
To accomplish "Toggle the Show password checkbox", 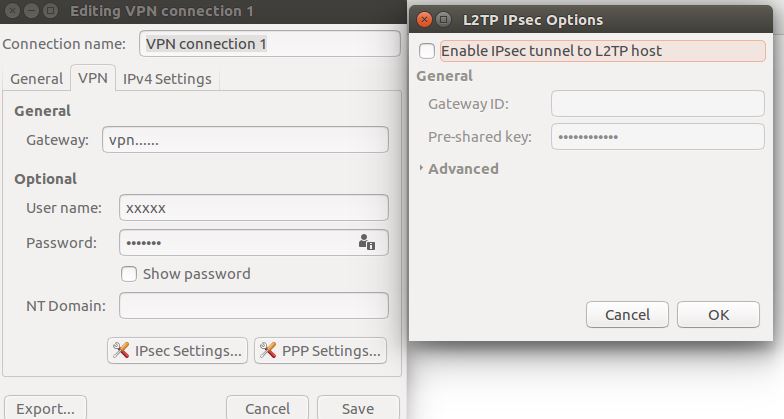I will (129, 273).
